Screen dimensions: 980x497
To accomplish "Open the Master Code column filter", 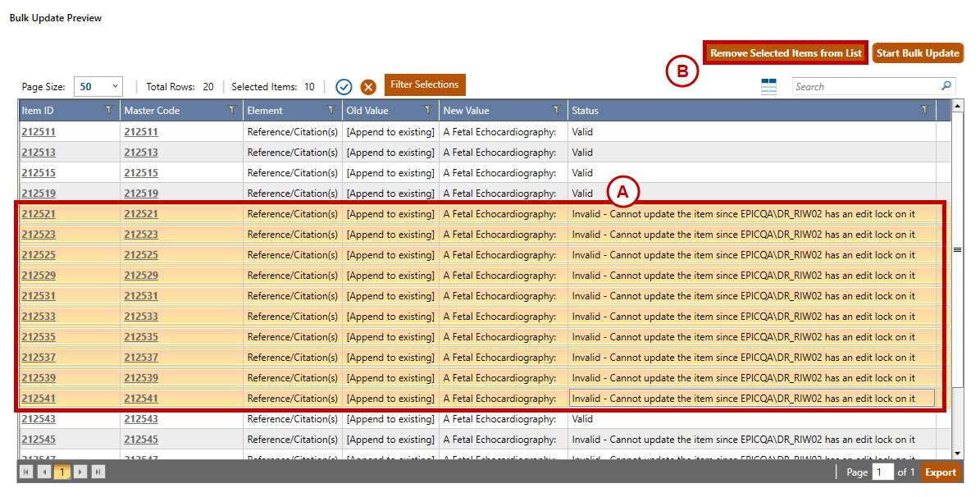I will tap(232, 111).
